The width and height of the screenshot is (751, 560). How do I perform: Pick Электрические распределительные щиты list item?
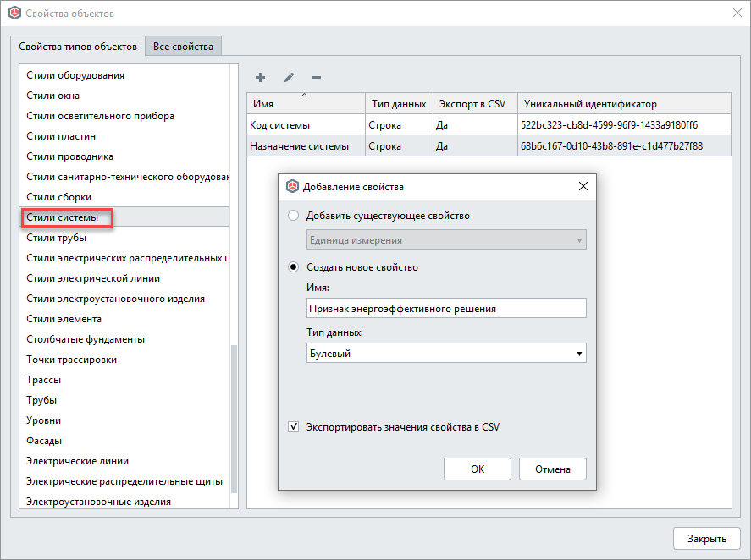click(124, 481)
